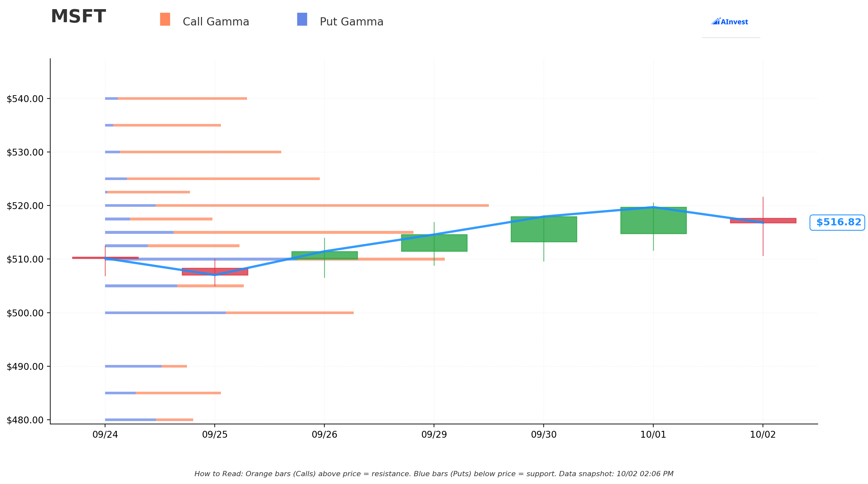
Task: Click the orange call gamma bar at $490
Action: click(174, 366)
